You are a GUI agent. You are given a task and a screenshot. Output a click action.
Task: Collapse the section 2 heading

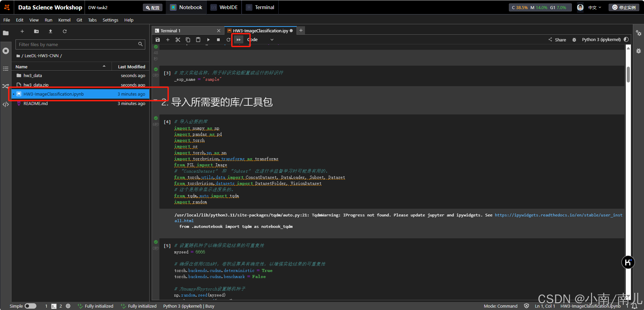tap(155, 100)
